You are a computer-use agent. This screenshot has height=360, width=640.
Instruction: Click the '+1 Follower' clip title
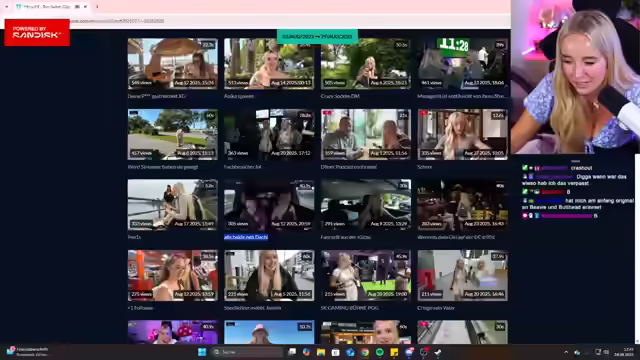pyautogui.click(x=140, y=308)
